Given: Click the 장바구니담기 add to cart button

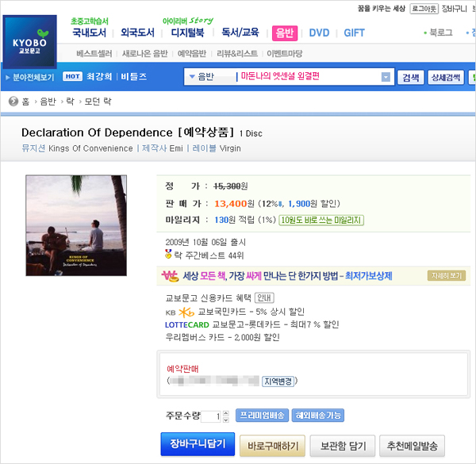Looking at the screenshot, I should click(x=198, y=444).
